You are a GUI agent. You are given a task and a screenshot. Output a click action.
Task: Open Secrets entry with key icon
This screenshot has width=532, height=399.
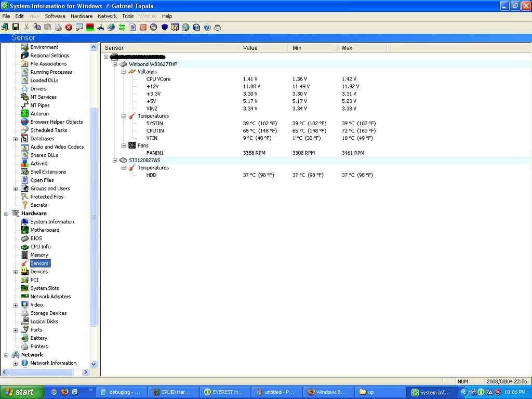[38, 205]
